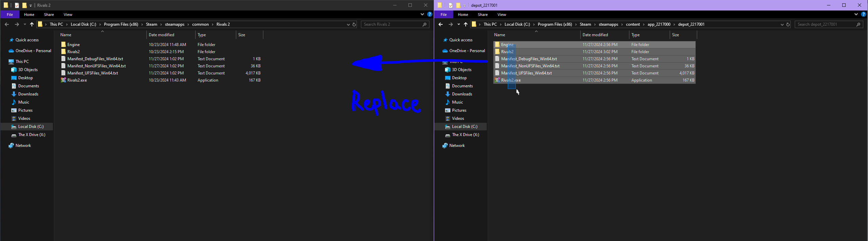Open File menu in depot_2217001 window
The width and height of the screenshot is (868, 241).
coord(444,15)
